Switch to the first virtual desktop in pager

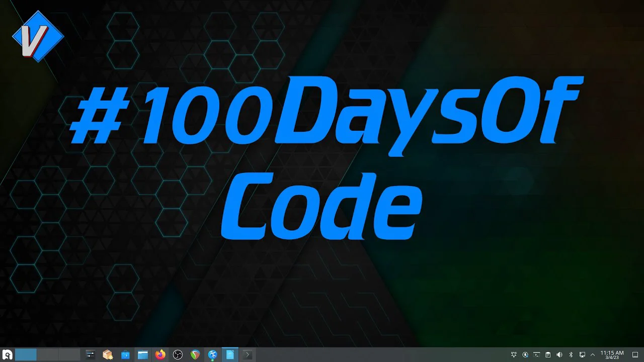click(x=26, y=355)
